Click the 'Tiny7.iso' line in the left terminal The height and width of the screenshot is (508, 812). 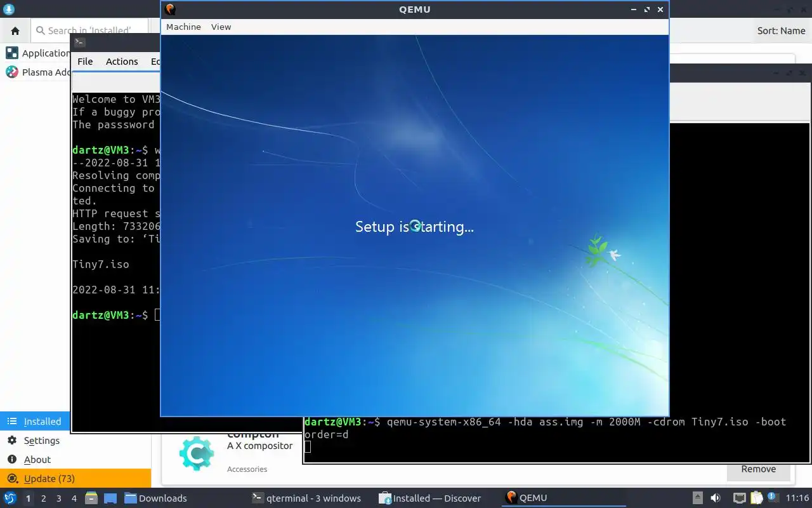coord(101,264)
